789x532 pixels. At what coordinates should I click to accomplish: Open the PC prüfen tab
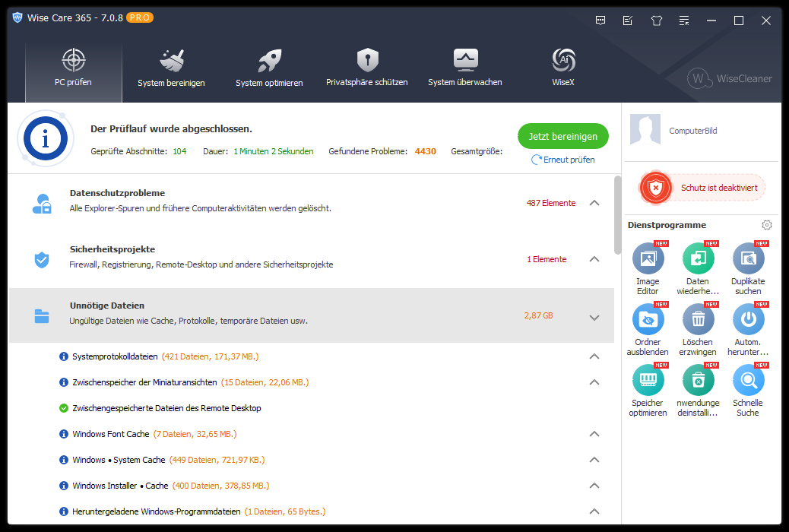[74, 71]
